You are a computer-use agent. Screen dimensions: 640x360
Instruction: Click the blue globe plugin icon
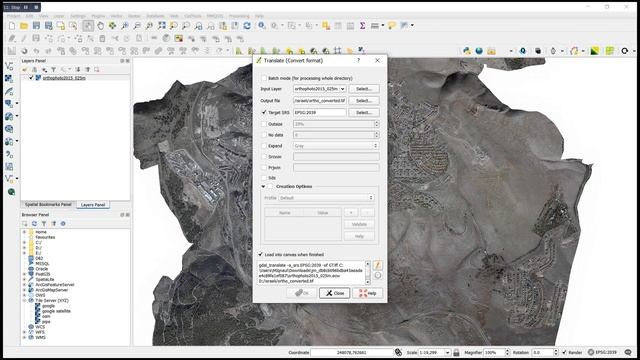pyautogui.click(x=479, y=51)
